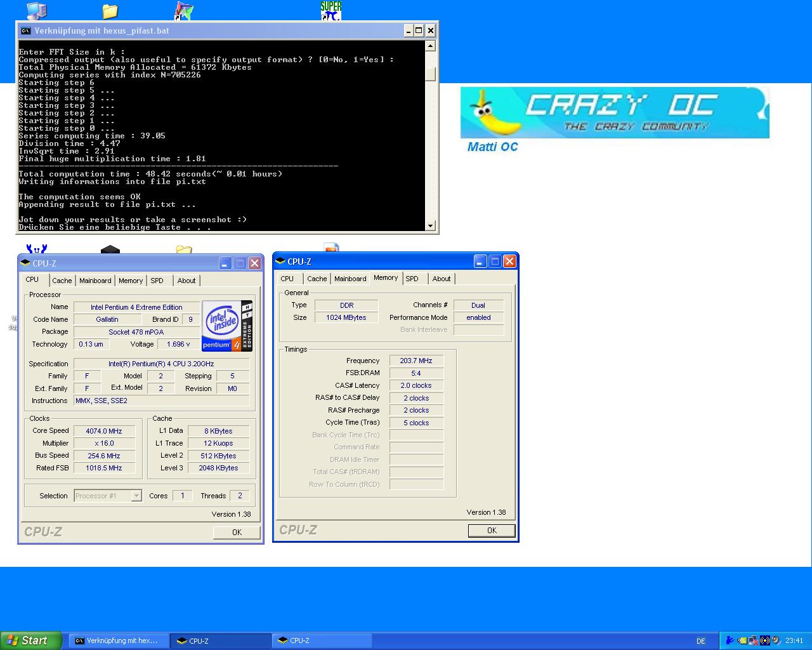
Task: Click the Channels # value Dual
Action: [478, 305]
